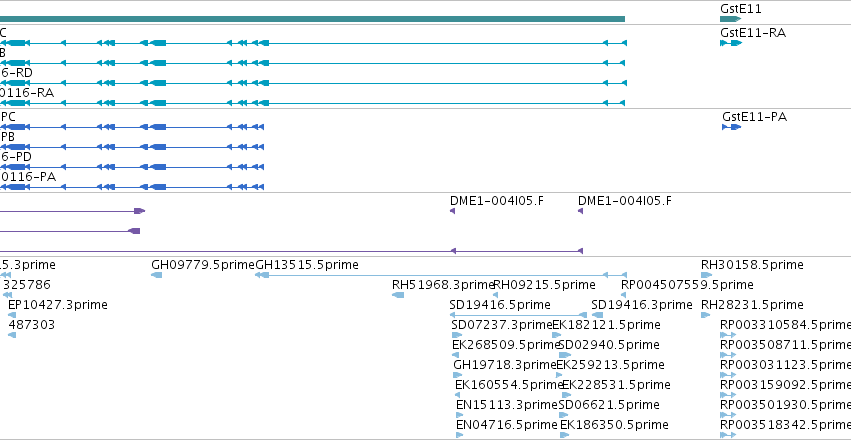Screen dimensions: 851x440
Task: Select the SD06621.5prime EST label
Action: click(609, 405)
